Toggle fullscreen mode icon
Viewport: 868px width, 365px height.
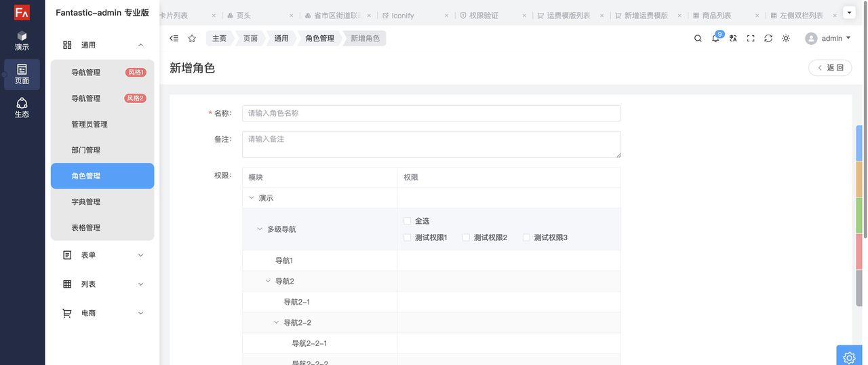751,39
